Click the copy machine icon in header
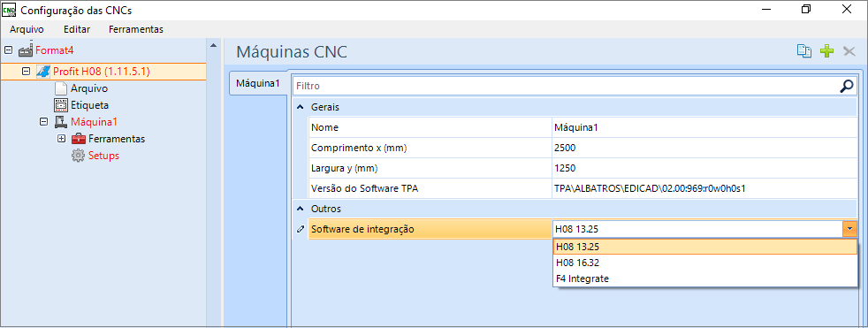This screenshot has height=328, width=868. point(804,51)
